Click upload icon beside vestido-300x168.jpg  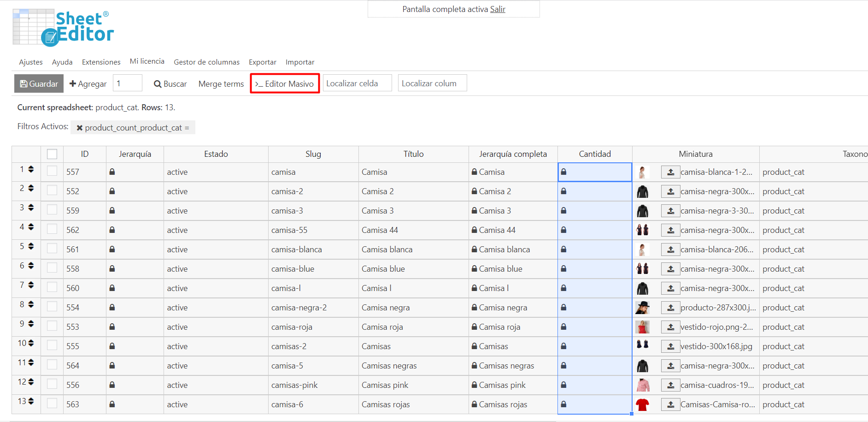tap(670, 346)
